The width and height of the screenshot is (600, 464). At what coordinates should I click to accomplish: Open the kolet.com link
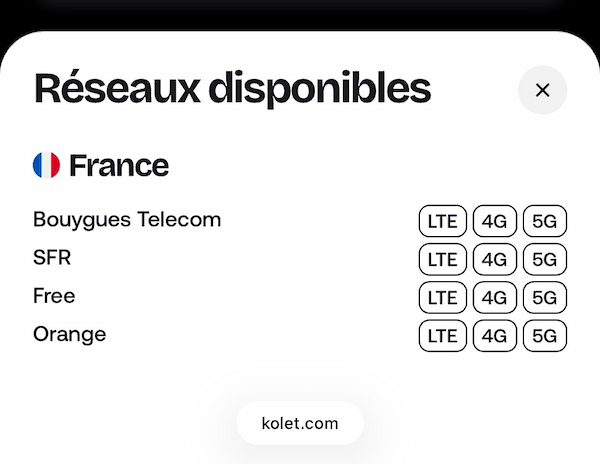click(x=300, y=423)
